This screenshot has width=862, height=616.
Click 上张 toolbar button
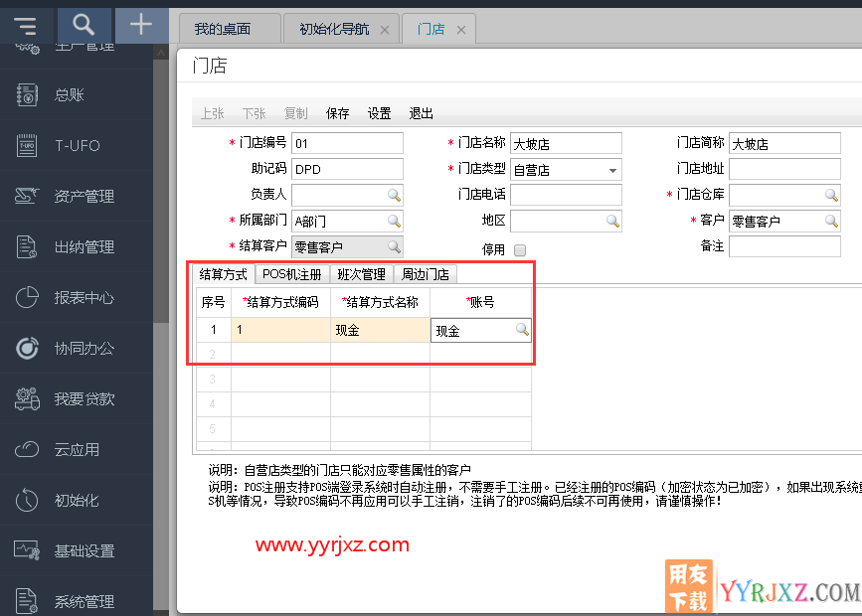(x=212, y=113)
